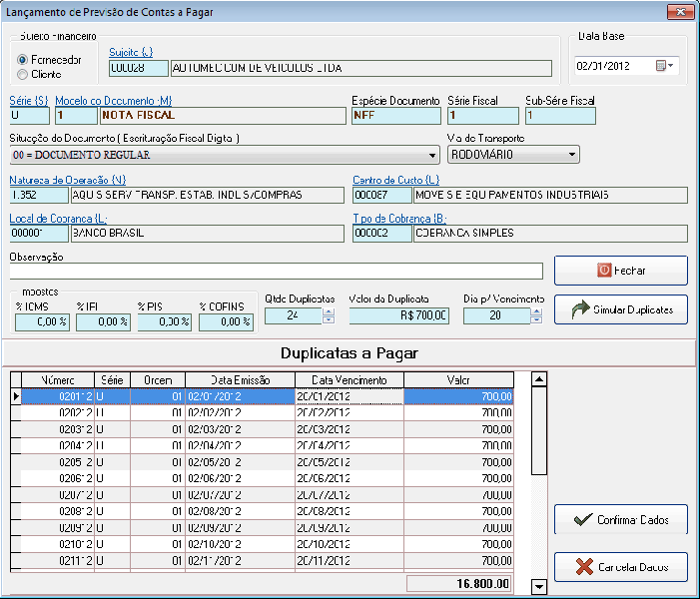The width and height of the screenshot is (700, 599).
Task: Select duplicata number 020612
Action: tap(58, 478)
